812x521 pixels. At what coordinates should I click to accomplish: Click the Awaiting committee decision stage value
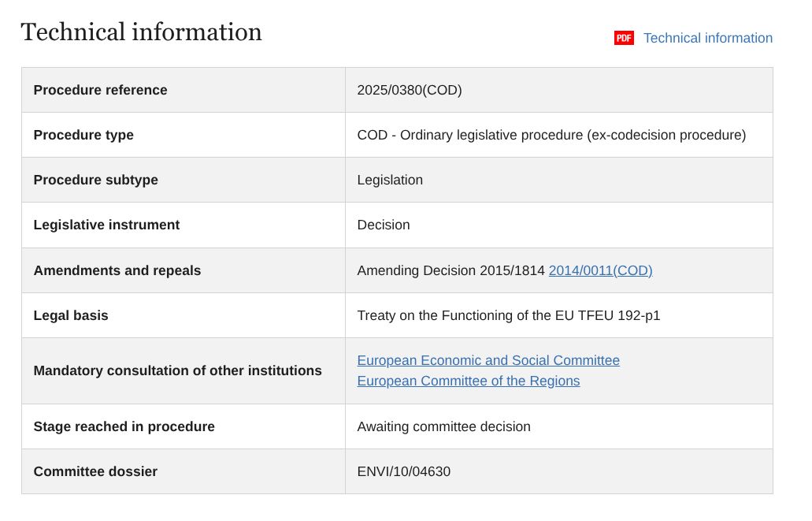(x=443, y=426)
